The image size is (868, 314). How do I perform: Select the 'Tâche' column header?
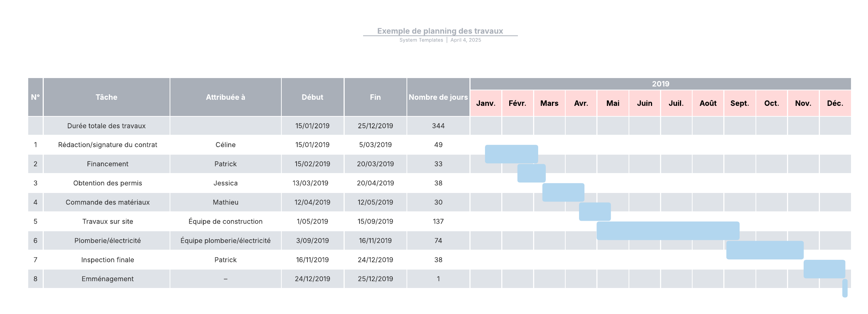[106, 97]
